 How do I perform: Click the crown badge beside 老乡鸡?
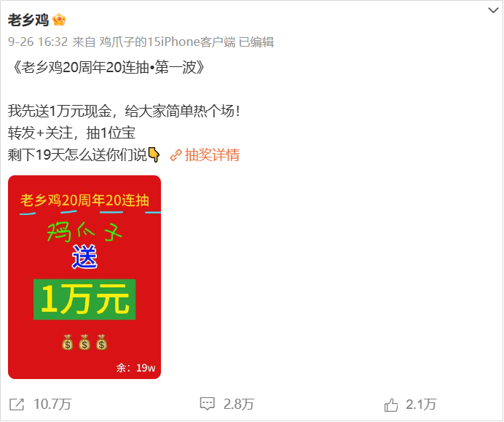pyautogui.click(x=59, y=20)
